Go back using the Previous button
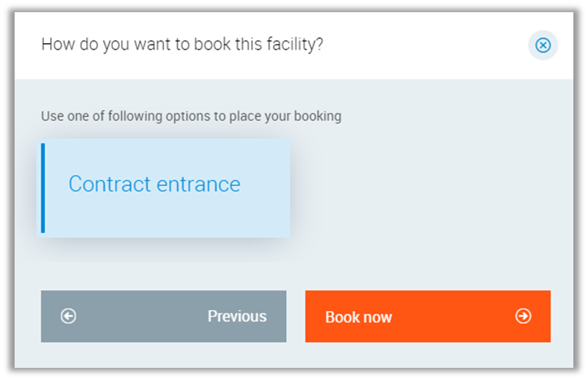 tap(163, 316)
